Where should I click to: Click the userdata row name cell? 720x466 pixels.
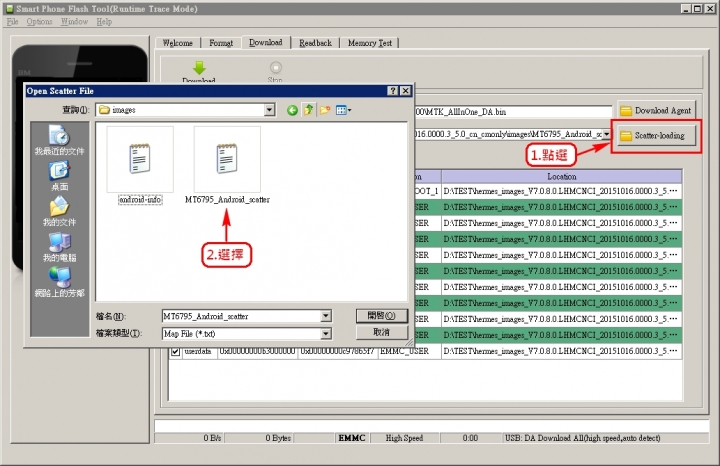click(x=198, y=352)
